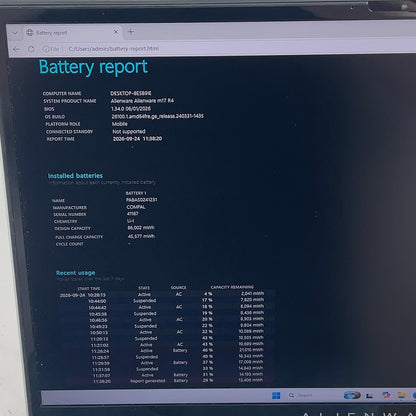
Task: Open the Windows Start menu
Action: [x=276, y=395]
